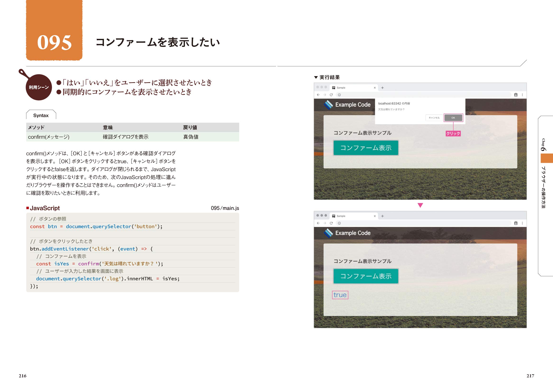Open a new tab with the plus button
Screen dimensions: 553x392
[382, 88]
